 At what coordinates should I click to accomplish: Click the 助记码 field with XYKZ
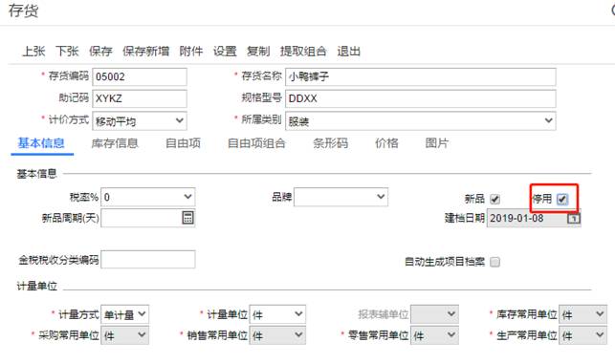(x=140, y=98)
